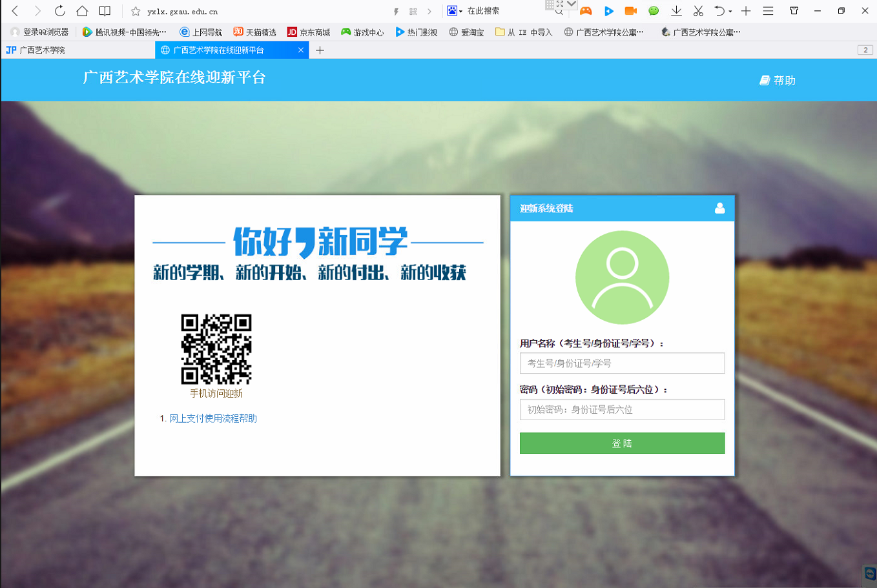877x588 pixels.
Task: Open downloads with the download arrow icon
Action: (x=676, y=11)
